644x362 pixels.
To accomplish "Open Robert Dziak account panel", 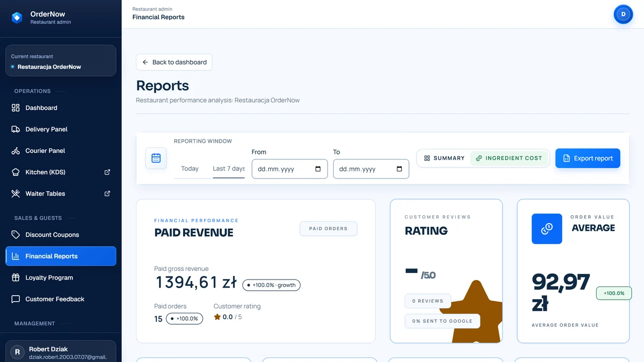I will 61,351.
